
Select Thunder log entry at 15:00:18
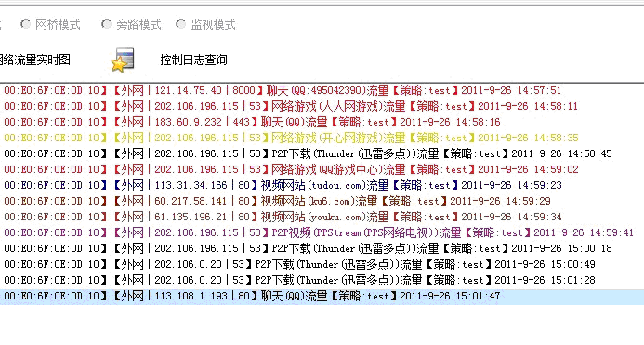point(322,249)
